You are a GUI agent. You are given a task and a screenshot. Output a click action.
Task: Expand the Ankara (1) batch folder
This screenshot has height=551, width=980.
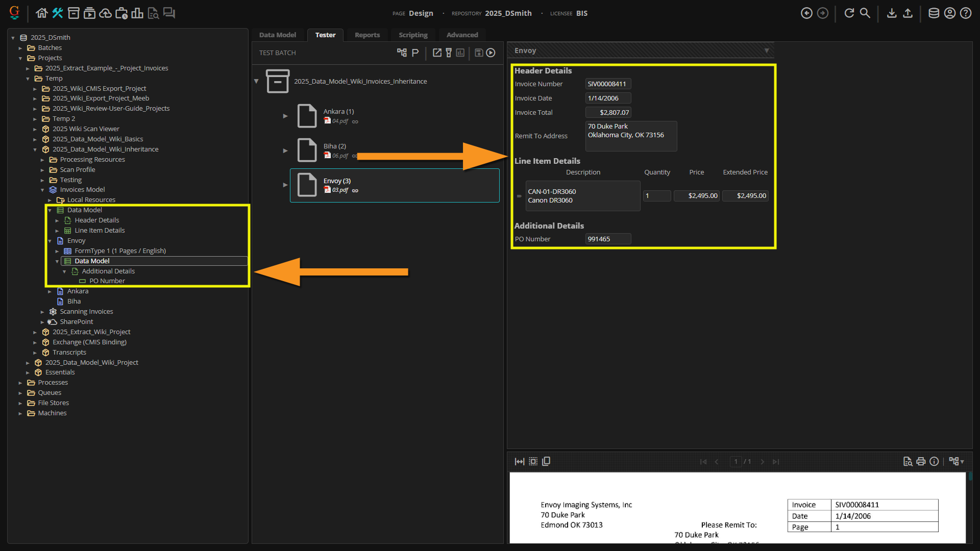[x=285, y=116]
